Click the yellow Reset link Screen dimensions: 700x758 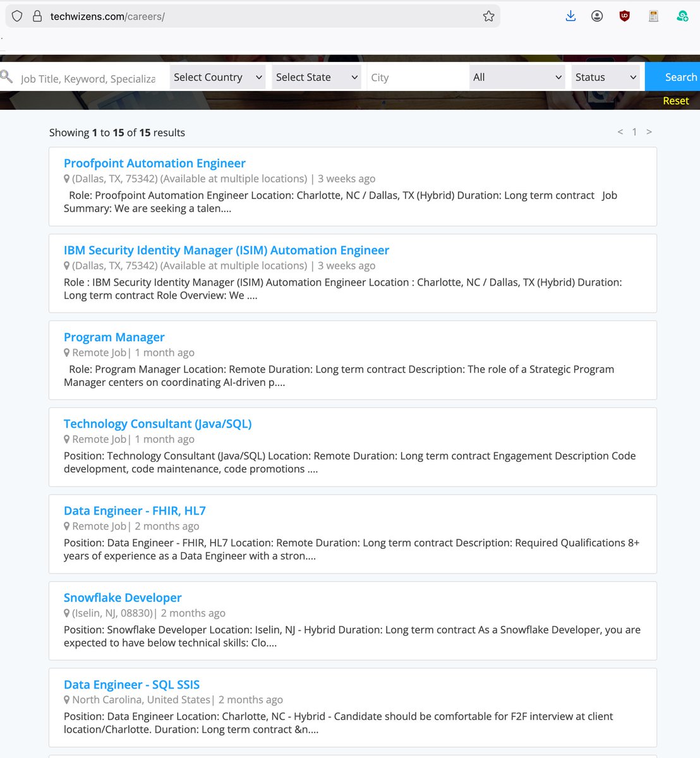(676, 100)
